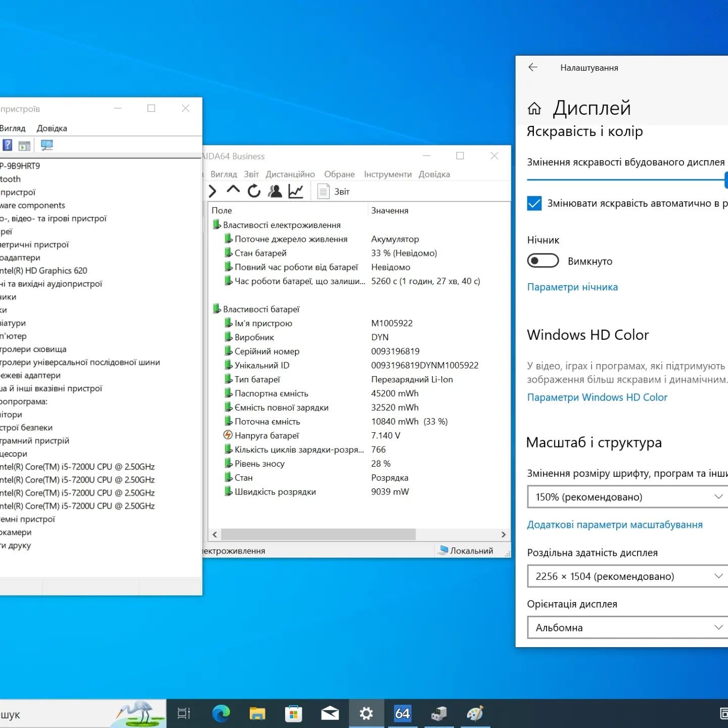Toggle the Нічник night light switch
Viewport: 728px width, 728px height.
543,261
